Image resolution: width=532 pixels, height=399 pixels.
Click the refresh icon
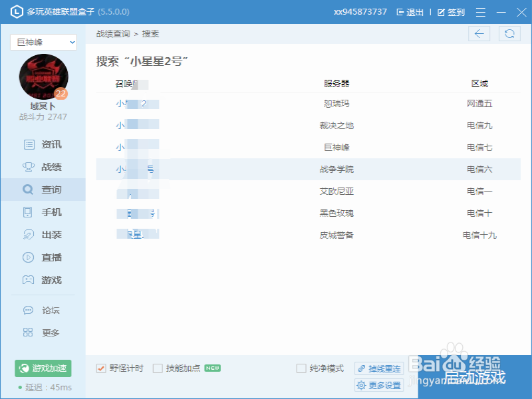point(509,34)
